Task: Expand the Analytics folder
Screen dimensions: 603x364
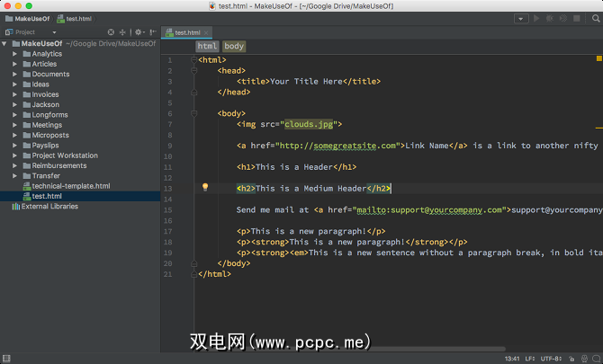Action: [x=14, y=54]
